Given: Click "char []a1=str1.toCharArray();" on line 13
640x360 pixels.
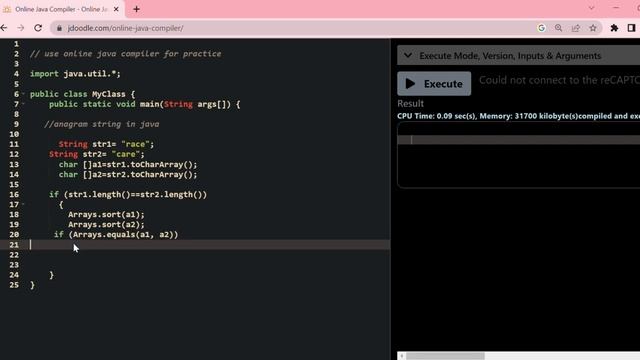Looking at the screenshot, I should click(128, 164).
